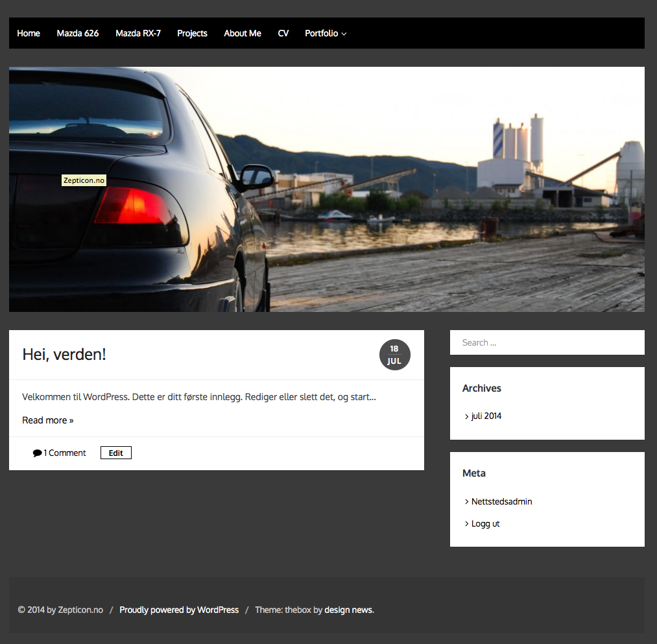Click the comment bubble icon
Image resolution: width=657 pixels, height=644 pixels.
(x=37, y=453)
